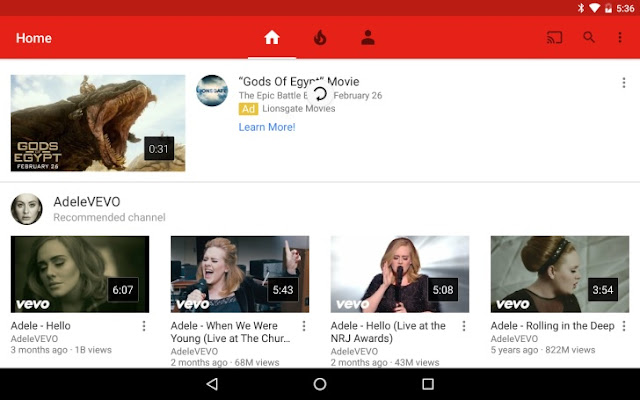Tap the 5:43 duration badge
This screenshot has height=400, width=640.
pos(283,290)
